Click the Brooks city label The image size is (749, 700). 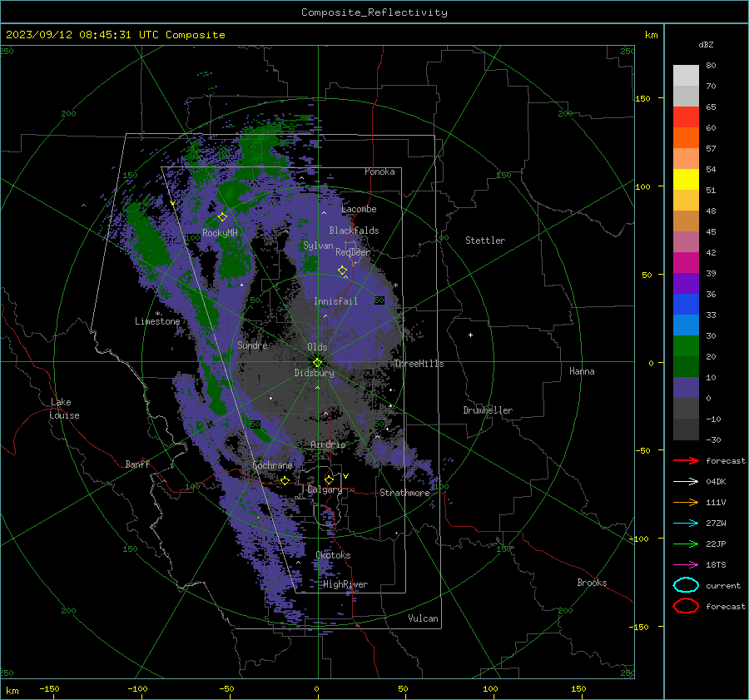592,583
